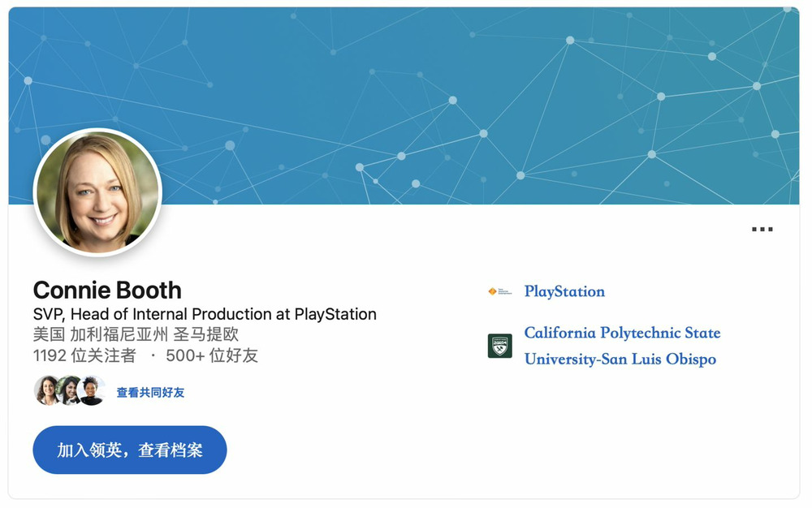Click the 1192 位关注者 follower count
This screenshot has width=812, height=508.
84,355
